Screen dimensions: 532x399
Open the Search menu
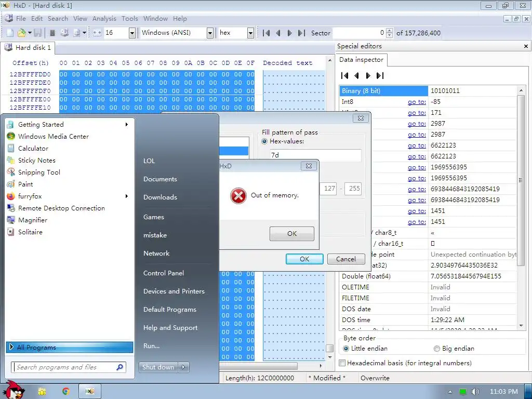pyautogui.click(x=58, y=19)
